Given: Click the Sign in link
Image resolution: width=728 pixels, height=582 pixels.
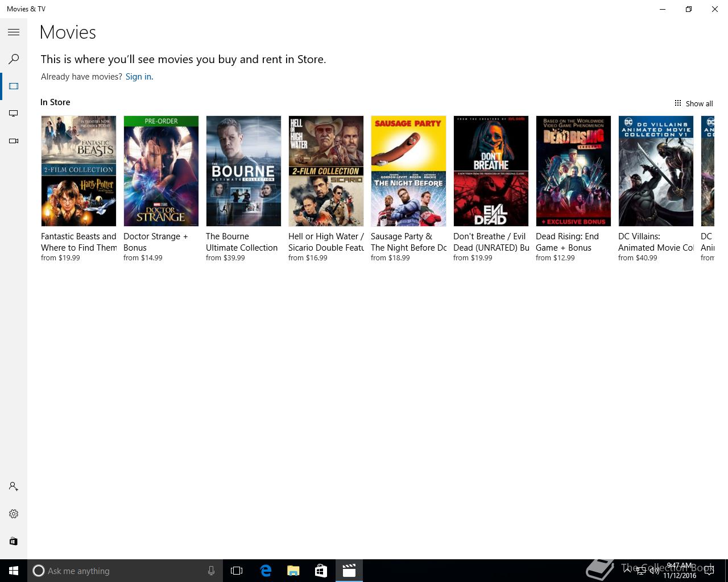Looking at the screenshot, I should tap(138, 77).
